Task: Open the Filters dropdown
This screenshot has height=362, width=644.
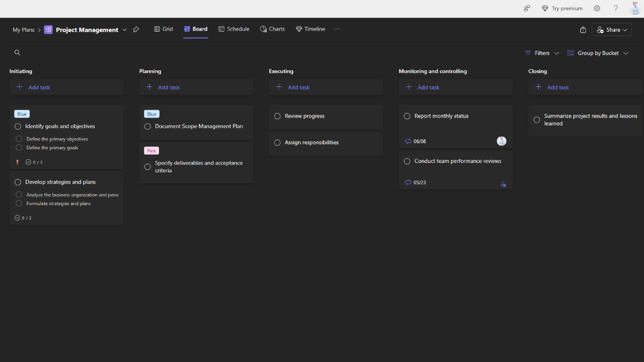Action: click(x=542, y=53)
